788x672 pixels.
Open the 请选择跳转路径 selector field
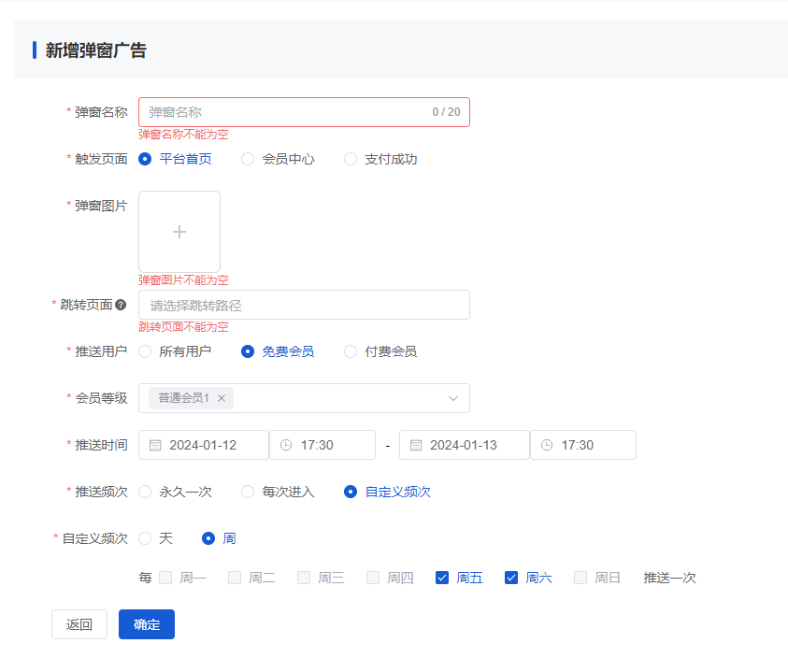coord(304,305)
